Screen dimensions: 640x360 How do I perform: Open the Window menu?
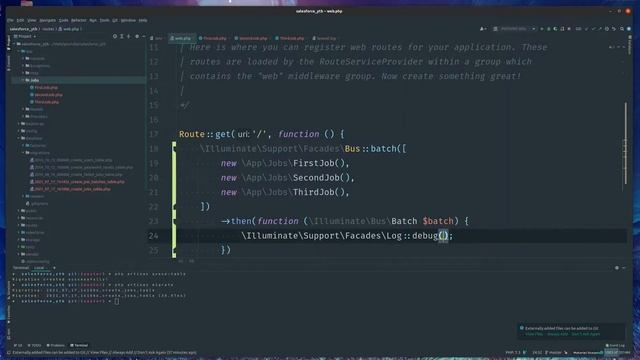(128, 20)
